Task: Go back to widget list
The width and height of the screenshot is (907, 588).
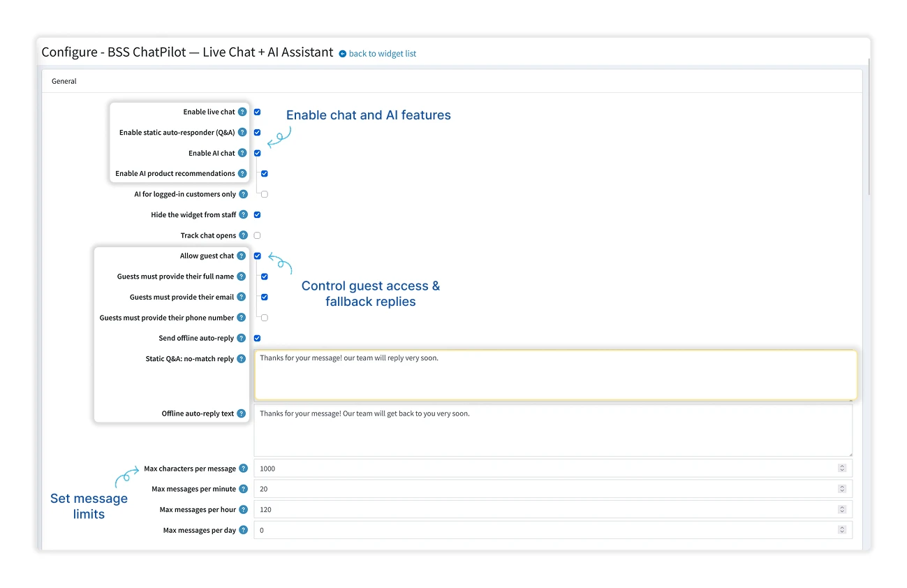Action: click(x=378, y=54)
